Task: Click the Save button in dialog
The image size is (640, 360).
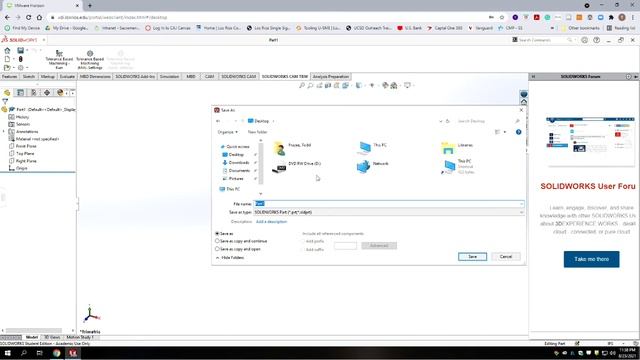Action: 472,257
